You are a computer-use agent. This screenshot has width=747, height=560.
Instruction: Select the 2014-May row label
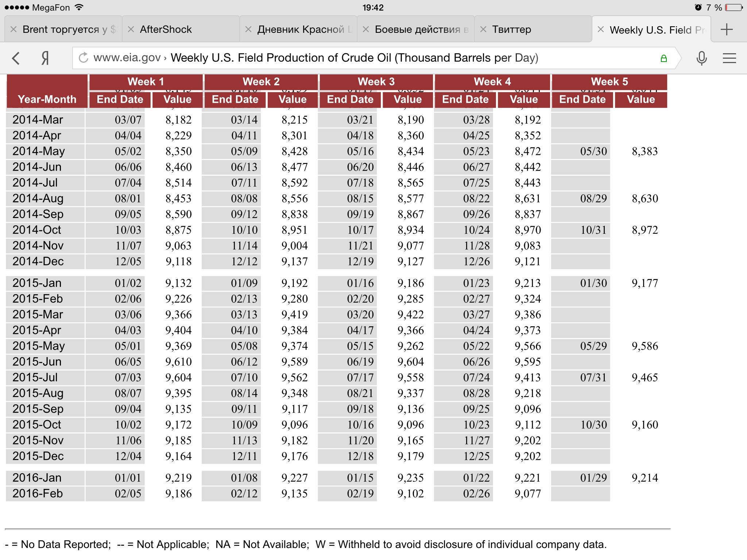click(x=39, y=151)
